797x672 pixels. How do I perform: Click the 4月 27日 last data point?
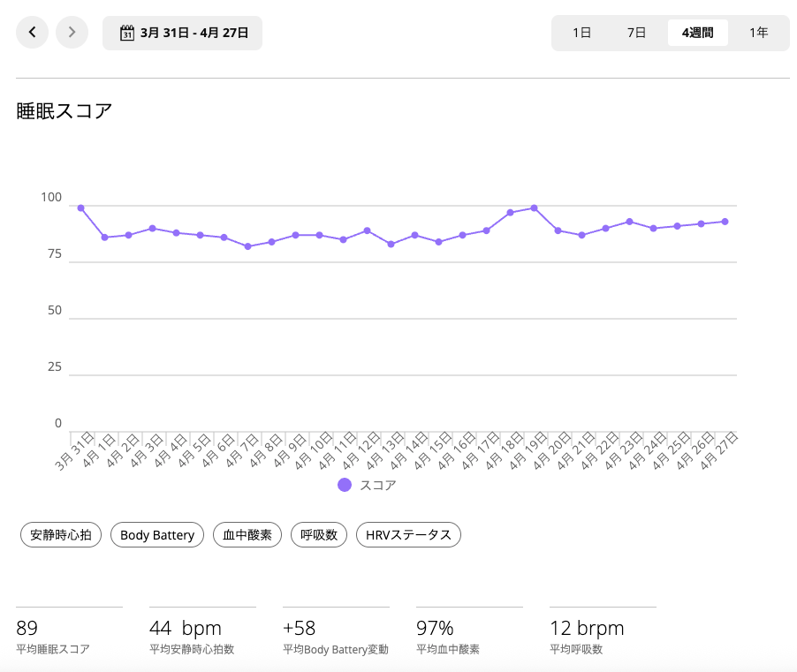tap(725, 222)
